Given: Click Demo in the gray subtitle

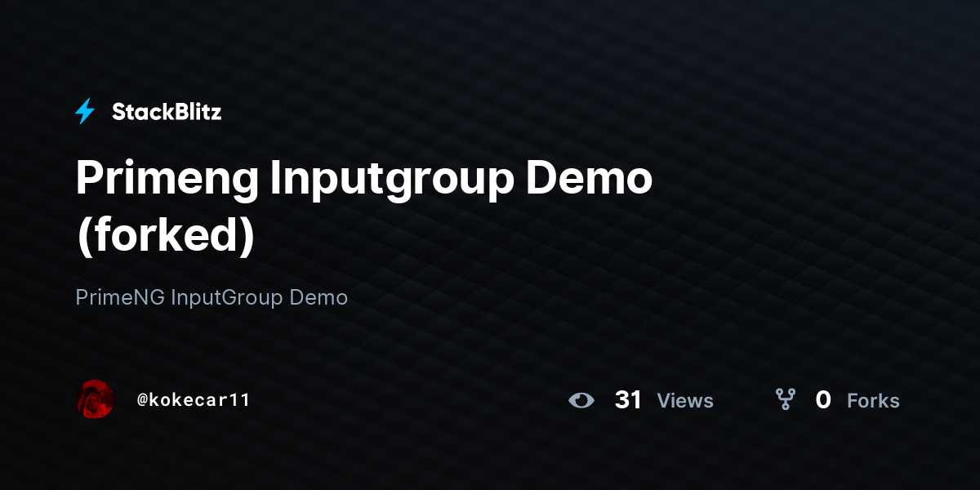Looking at the screenshot, I should coord(320,297).
